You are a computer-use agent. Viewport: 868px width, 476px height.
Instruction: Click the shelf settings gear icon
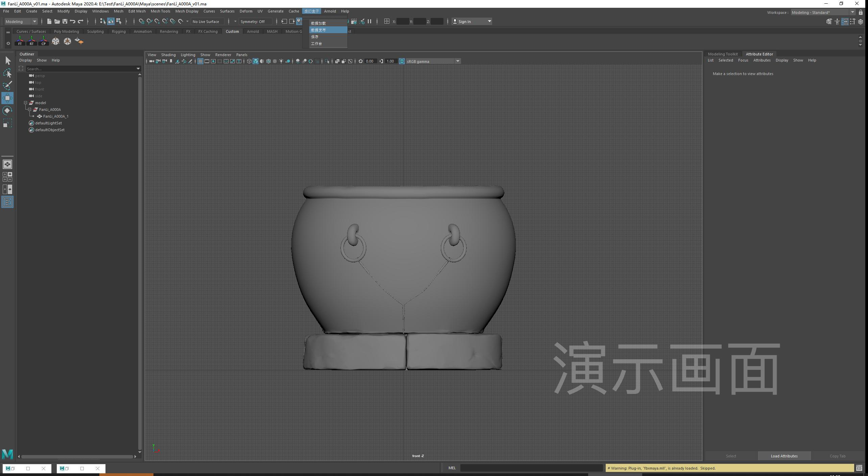[x=8, y=43]
